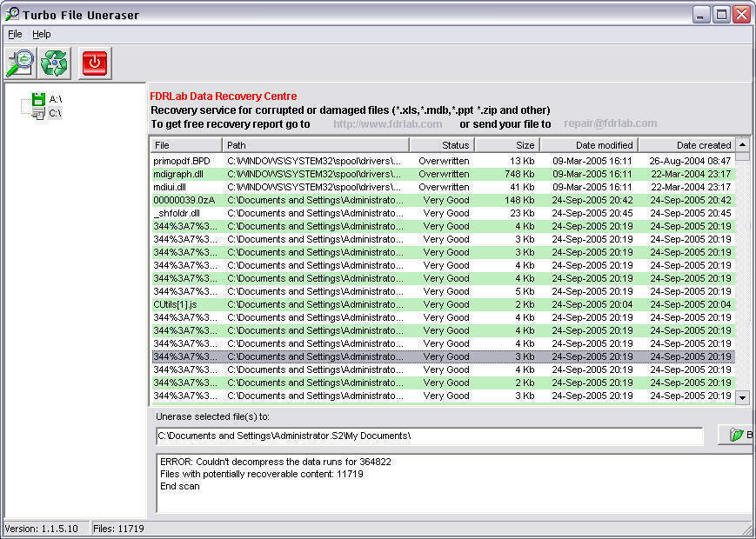This screenshot has width=756, height=539.
Task: Sort list by the Size column header
Action: 507,145
